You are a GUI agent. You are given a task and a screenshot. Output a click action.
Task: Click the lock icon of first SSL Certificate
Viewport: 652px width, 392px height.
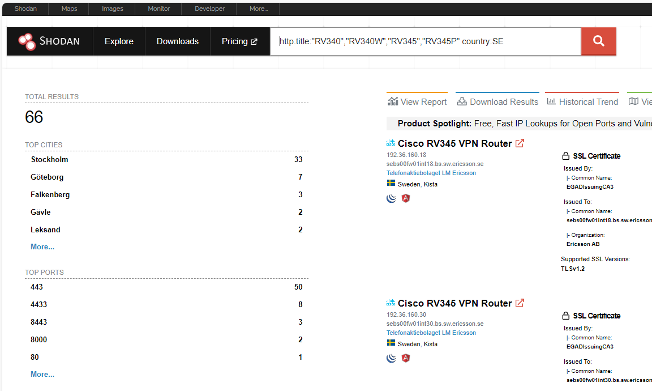pos(566,156)
